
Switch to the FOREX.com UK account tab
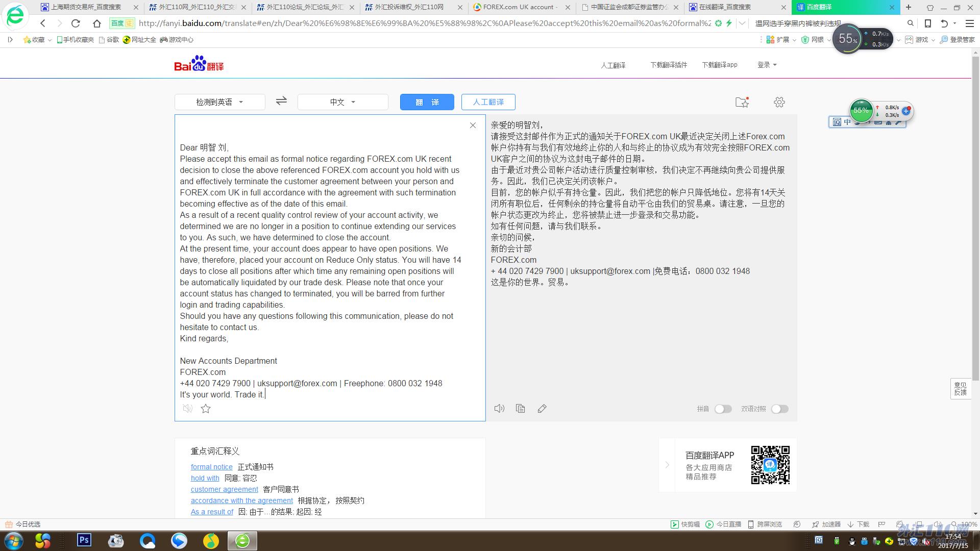(522, 7)
